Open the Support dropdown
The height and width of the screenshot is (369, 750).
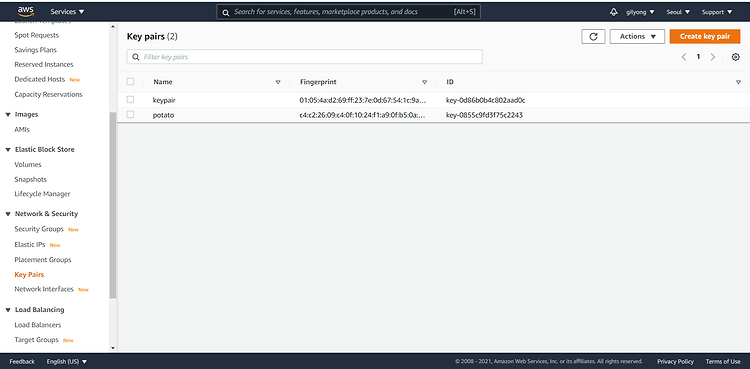(717, 12)
